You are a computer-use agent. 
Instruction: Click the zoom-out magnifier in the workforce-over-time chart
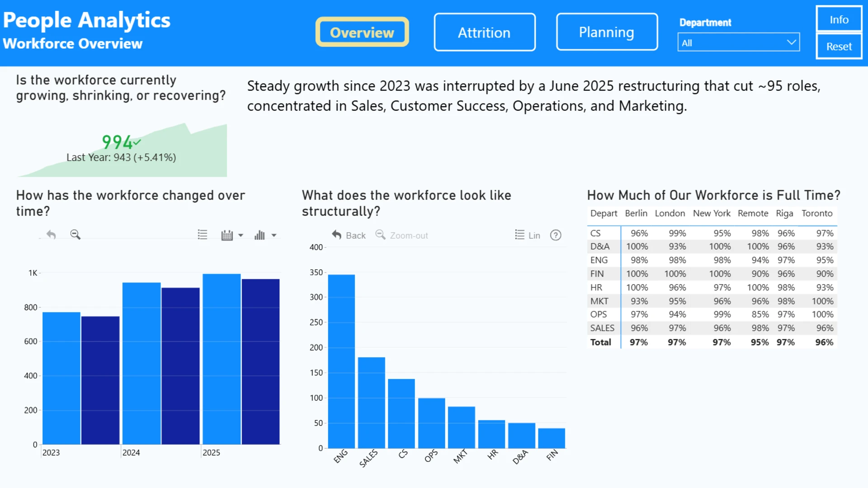pyautogui.click(x=75, y=235)
